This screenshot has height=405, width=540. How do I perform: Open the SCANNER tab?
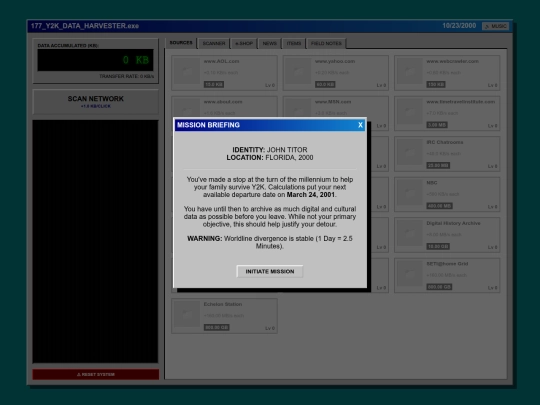pos(214,43)
